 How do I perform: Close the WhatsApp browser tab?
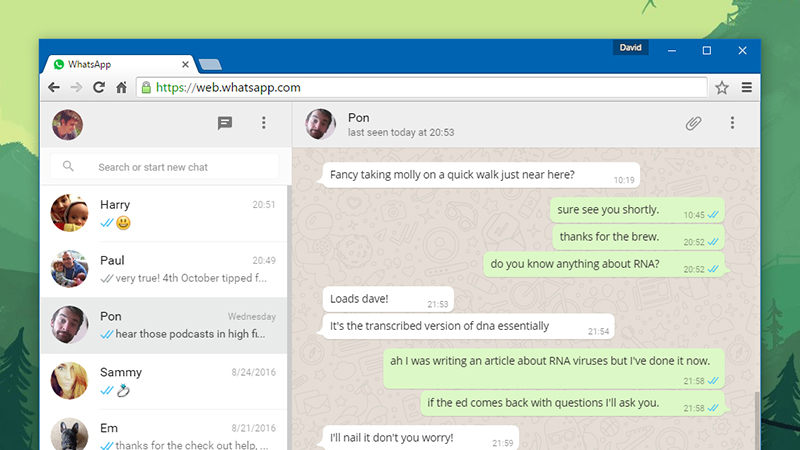click(185, 64)
